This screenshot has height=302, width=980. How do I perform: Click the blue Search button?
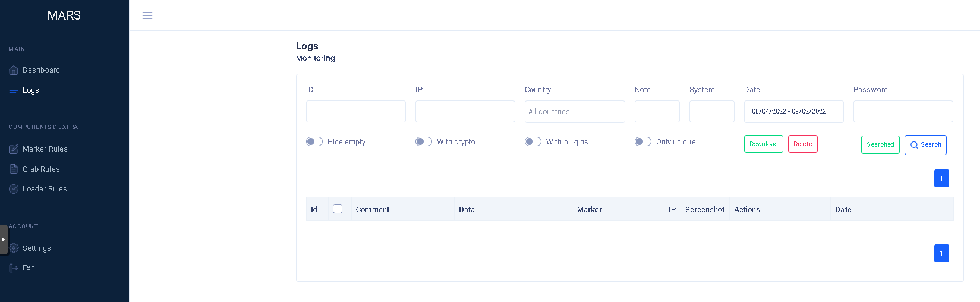coord(925,145)
